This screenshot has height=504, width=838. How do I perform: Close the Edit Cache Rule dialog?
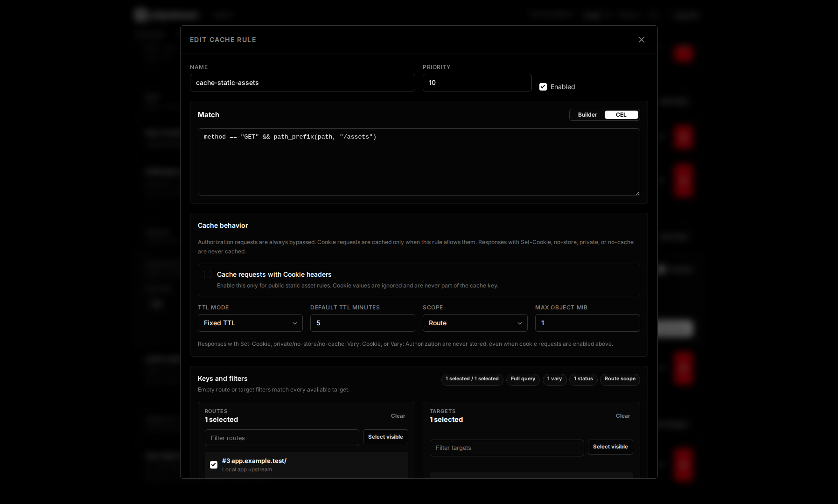point(641,40)
